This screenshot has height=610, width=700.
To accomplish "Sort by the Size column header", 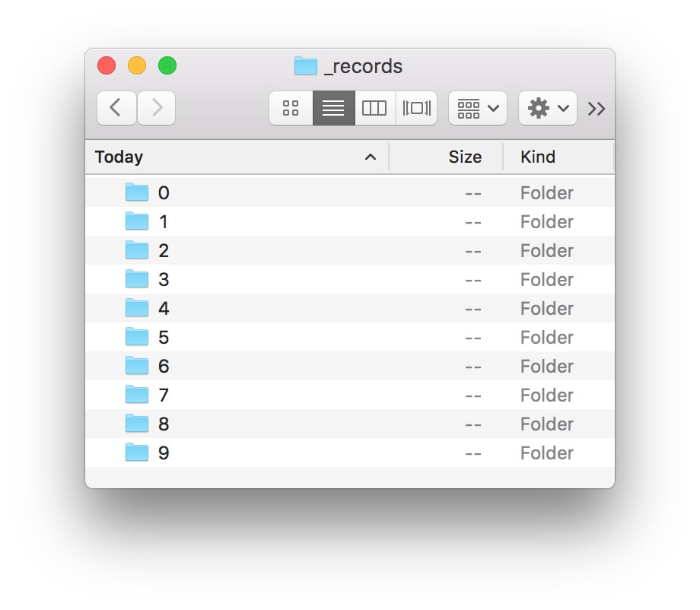I will (465, 157).
